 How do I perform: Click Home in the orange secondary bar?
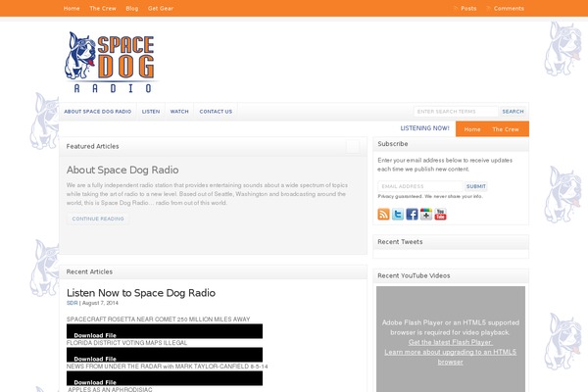point(472,129)
